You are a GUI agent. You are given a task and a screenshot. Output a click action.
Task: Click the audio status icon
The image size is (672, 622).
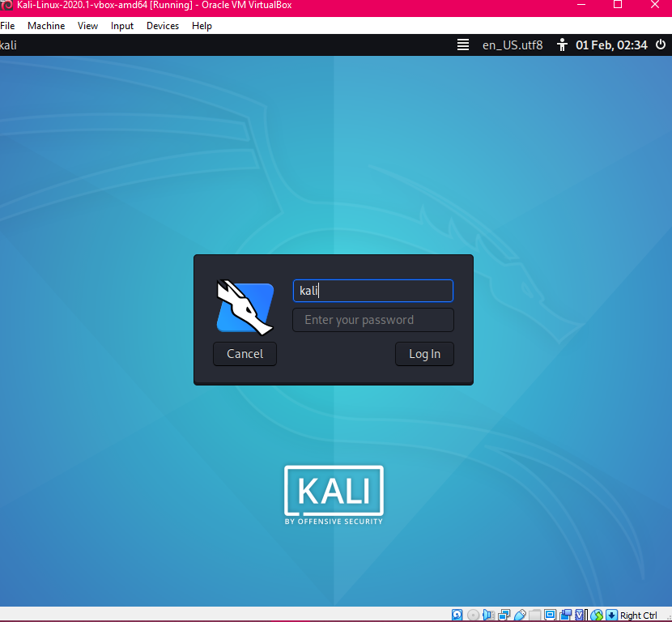[489, 615]
